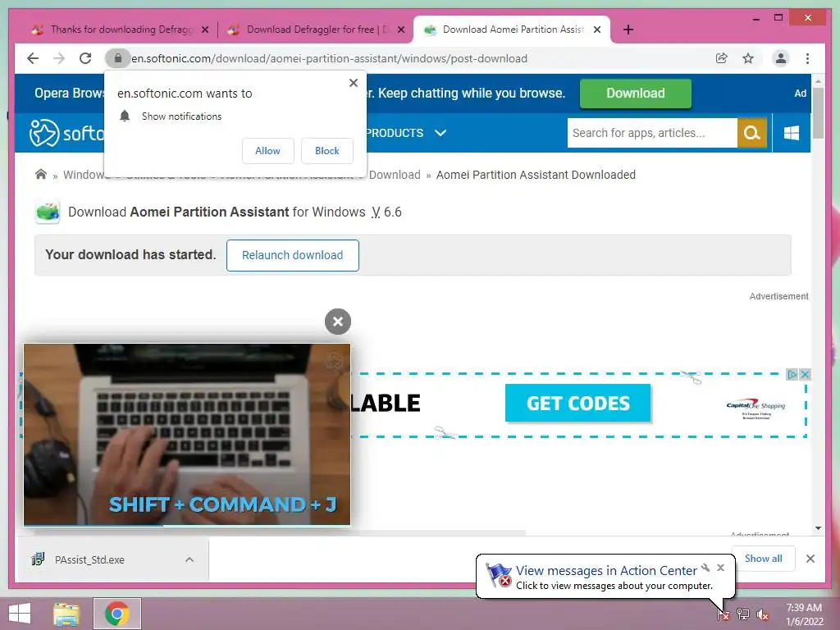Click green Opera Download button
840x630 pixels.
tap(636, 94)
